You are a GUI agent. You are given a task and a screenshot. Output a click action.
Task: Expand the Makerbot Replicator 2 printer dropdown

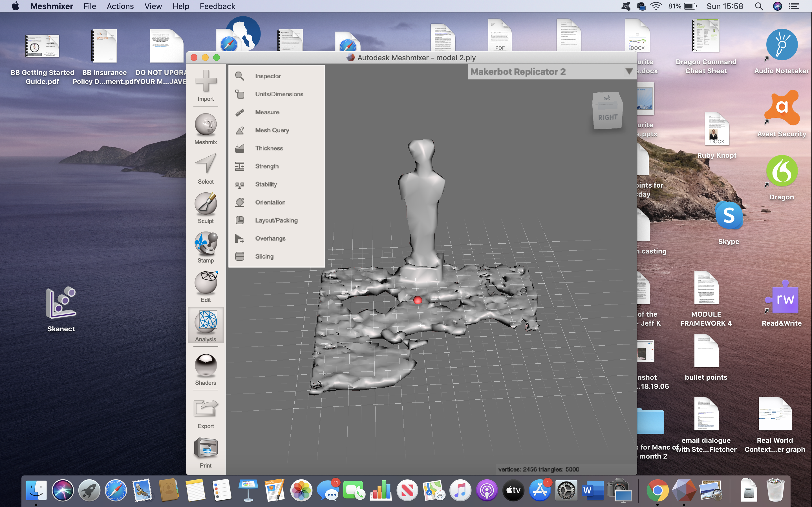tap(629, 72)
